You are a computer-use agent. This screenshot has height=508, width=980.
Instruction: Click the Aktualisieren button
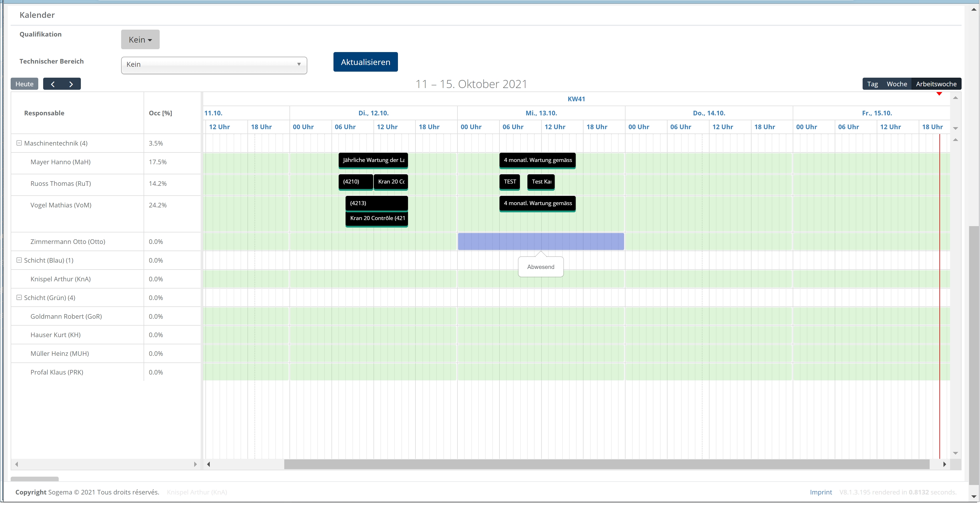[365, 62]
